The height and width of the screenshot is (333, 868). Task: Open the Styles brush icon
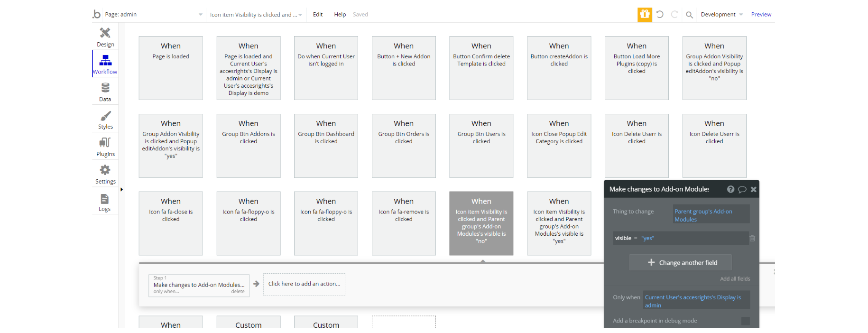pos(105,116)
